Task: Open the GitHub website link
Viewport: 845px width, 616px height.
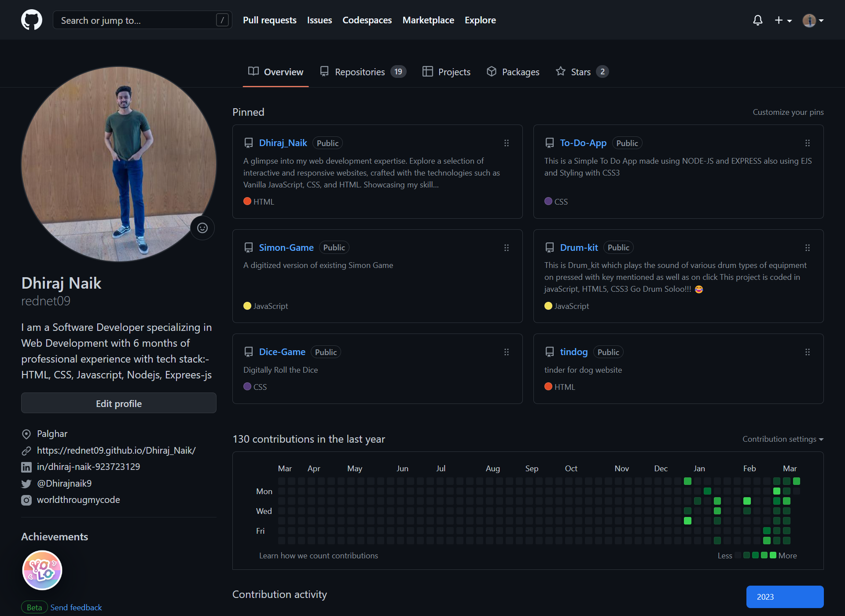Action: click(115, 450)
